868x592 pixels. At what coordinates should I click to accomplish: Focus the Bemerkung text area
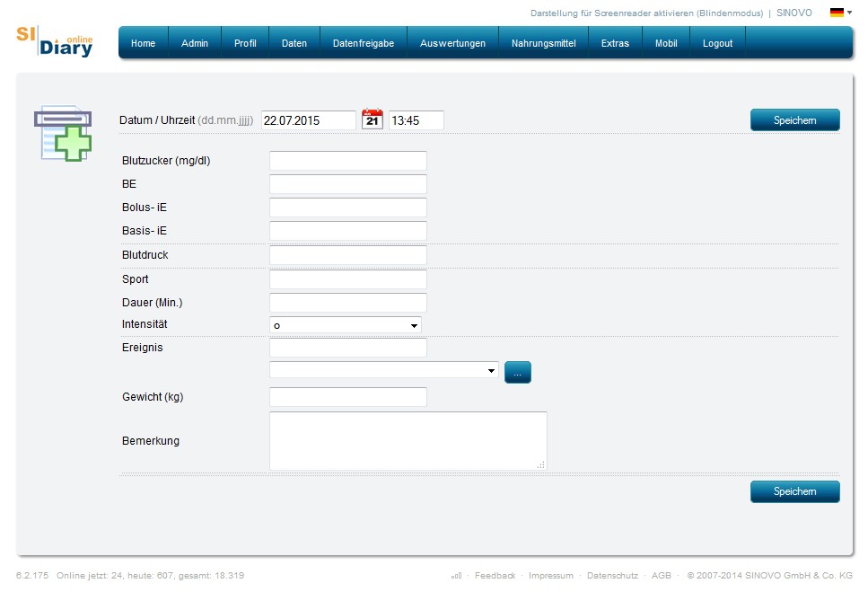[x=408, y=440]
